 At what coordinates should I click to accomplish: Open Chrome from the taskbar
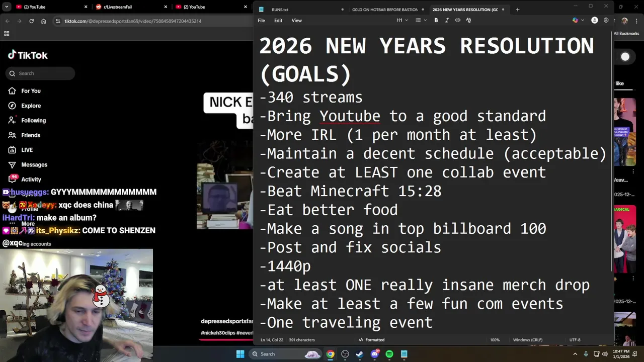coord(330,354)
